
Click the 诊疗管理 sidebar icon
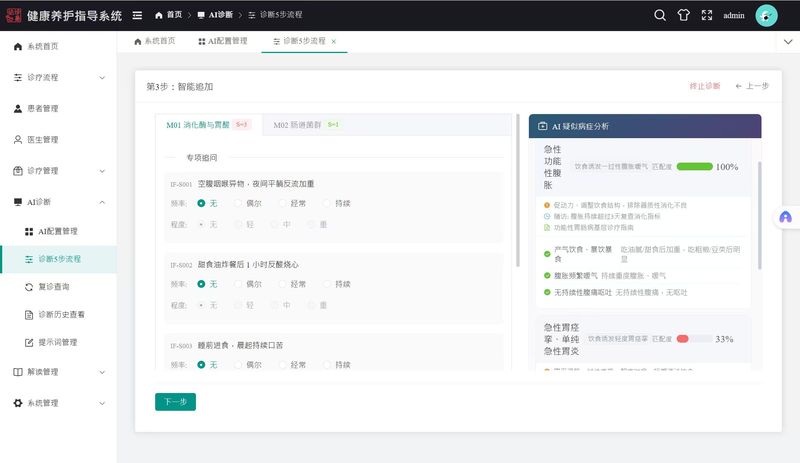click(x=18, y=171)
